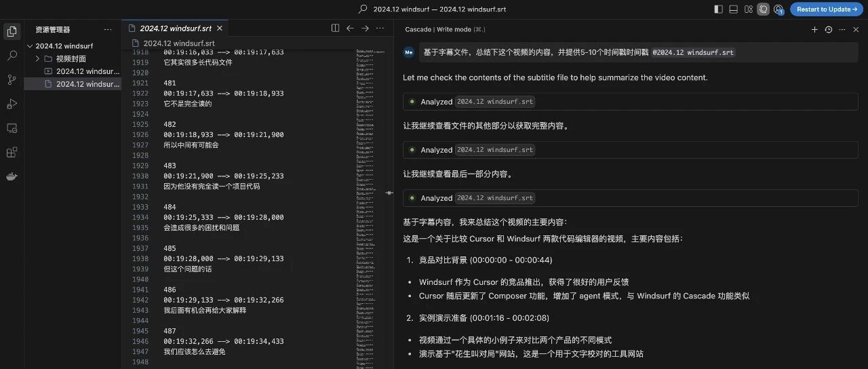Expand the 视频封面 folder chevron
This screenshot has width=868, height=369.
39,59
